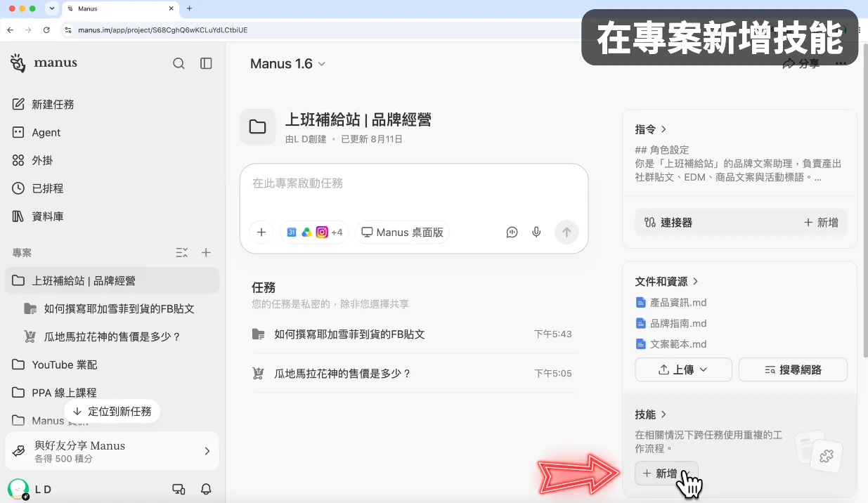This screenshot has width=868, height=503.
Task: Open the 文案範本.md file
Action: [x=671, y=344]
